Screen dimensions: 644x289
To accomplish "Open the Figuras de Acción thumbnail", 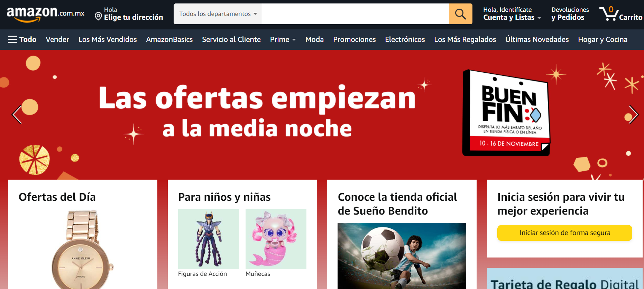I will 209,239.
